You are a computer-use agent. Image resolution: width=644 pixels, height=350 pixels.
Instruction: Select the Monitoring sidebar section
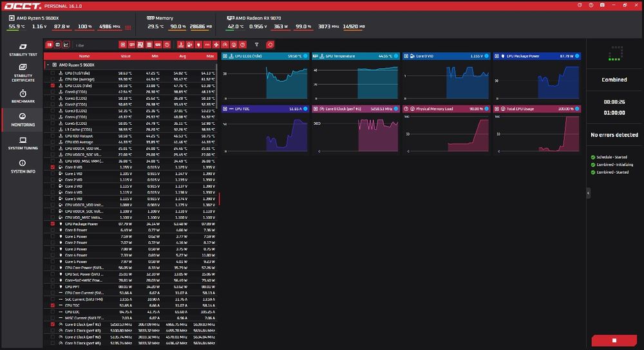point(23,120)
